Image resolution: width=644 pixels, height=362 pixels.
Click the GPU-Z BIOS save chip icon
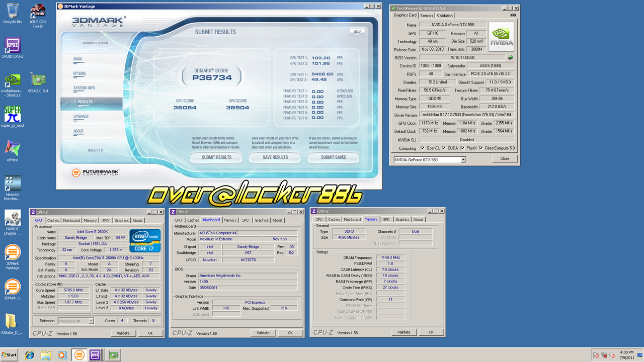(x=510, y=57)
